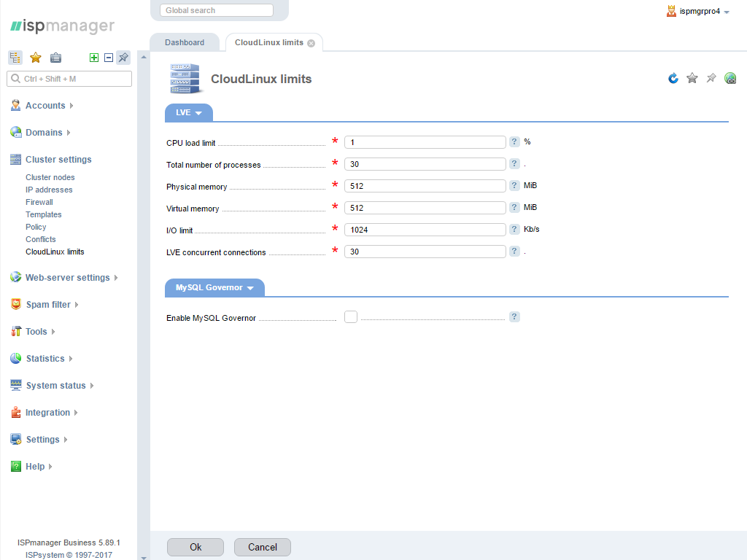The width and height of the screenshot is (747, 560).
Task: Show help for Enable MySQL Governor
Action: (x=514, y=317)
